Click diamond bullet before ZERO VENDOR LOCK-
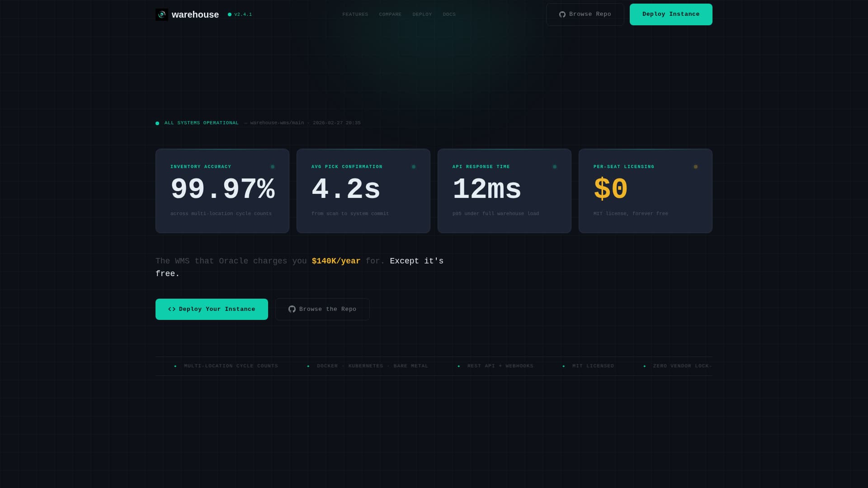Viewport: 868px width, 488px height. pyautogui.click(x=645, y=366)
